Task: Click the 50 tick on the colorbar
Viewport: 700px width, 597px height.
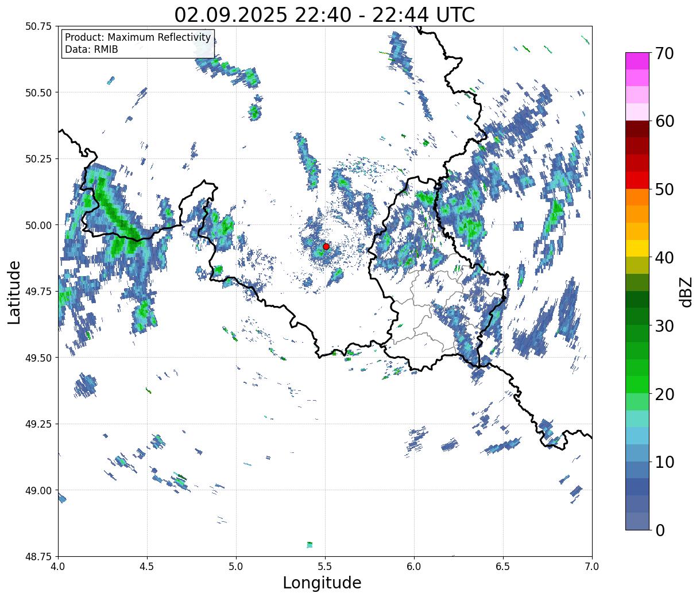Action: (x=664, y=189)
